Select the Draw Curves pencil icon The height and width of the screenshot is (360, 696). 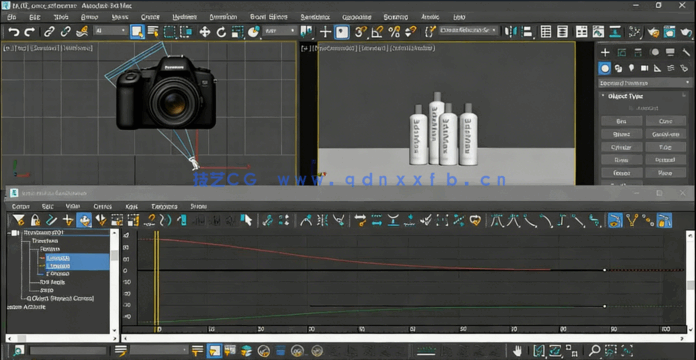pos(51,220)
